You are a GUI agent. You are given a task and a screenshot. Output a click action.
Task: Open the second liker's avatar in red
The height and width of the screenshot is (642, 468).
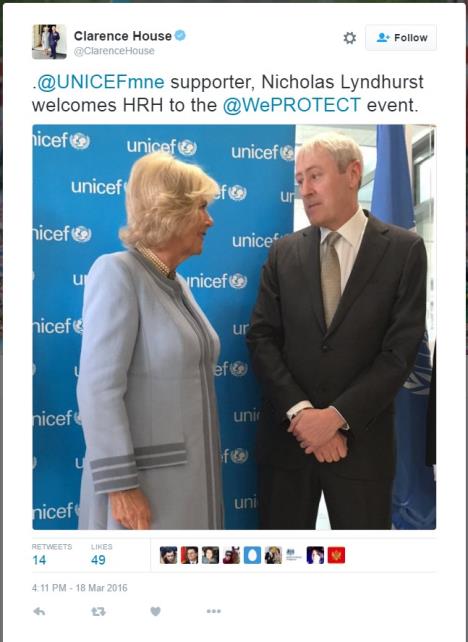click(189, 555)
